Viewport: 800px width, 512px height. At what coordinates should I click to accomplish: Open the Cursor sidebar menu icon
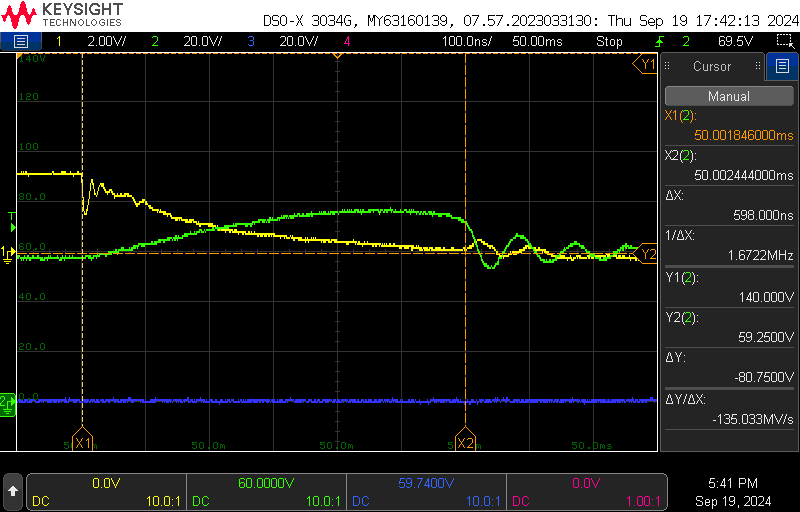[x=782, y=66]
